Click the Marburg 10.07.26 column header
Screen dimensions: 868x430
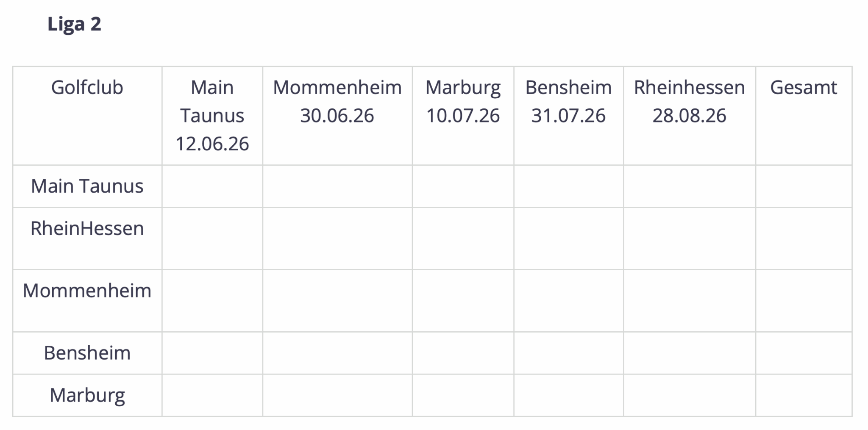tap(463, 102)
